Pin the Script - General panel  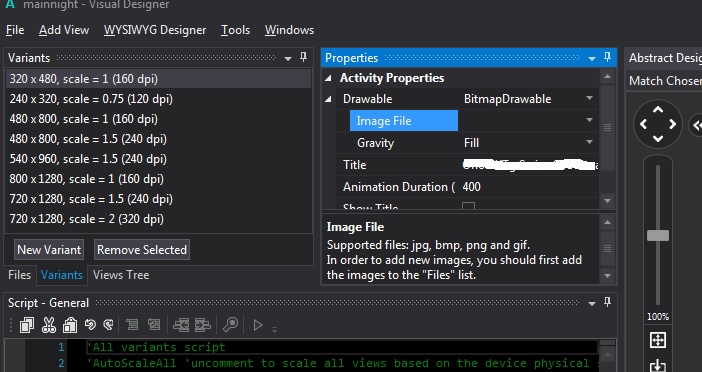[x=608, y=302]
